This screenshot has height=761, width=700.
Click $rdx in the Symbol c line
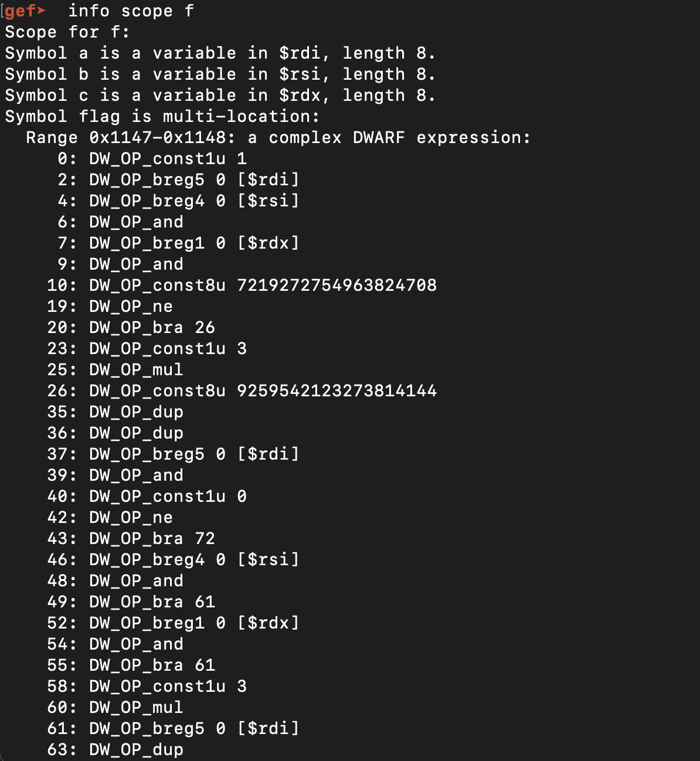300,96
